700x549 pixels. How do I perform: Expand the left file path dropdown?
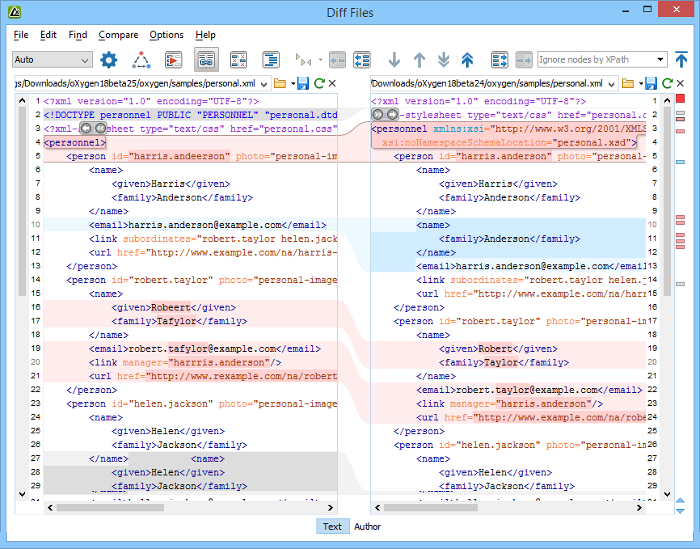tap(263, 84)
